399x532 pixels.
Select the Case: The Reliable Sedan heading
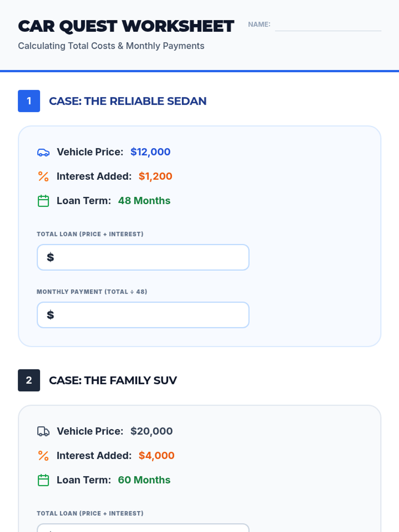[128, 101]
